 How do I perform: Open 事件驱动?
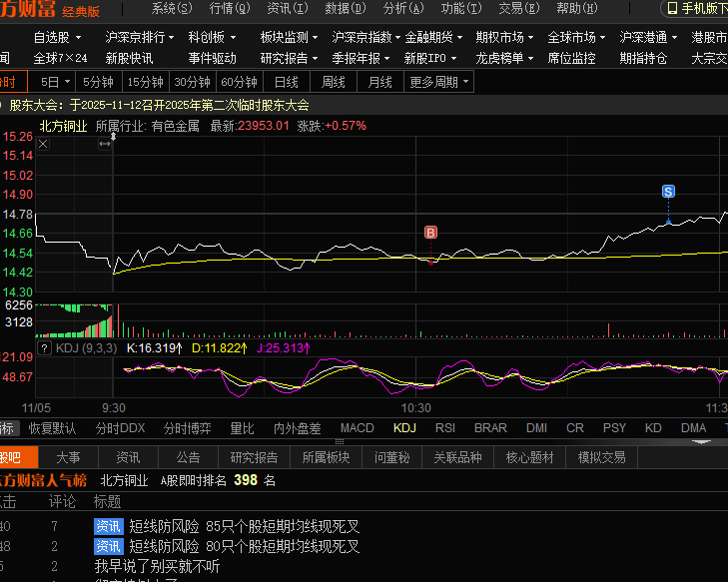(x=212, y=59)
